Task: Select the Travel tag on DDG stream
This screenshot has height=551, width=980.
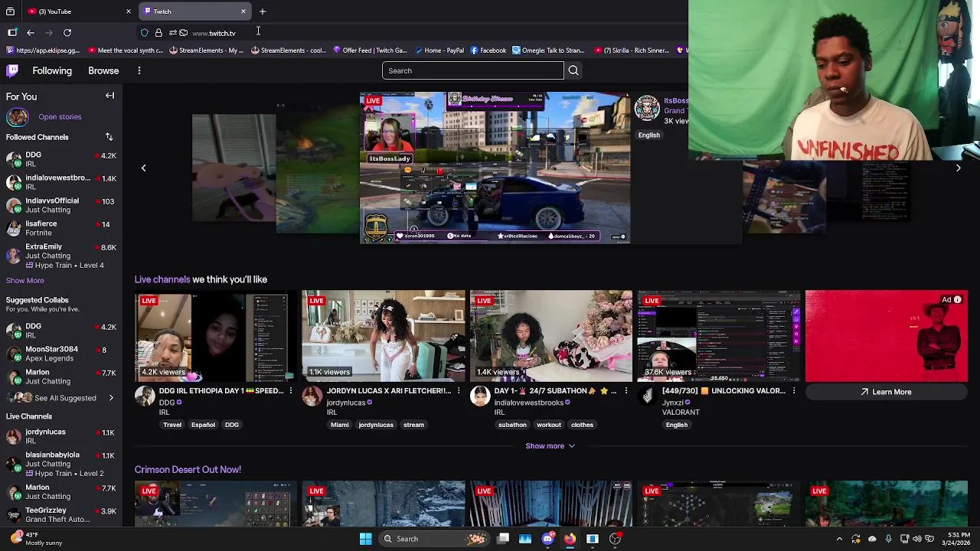Action: (172, 425)
